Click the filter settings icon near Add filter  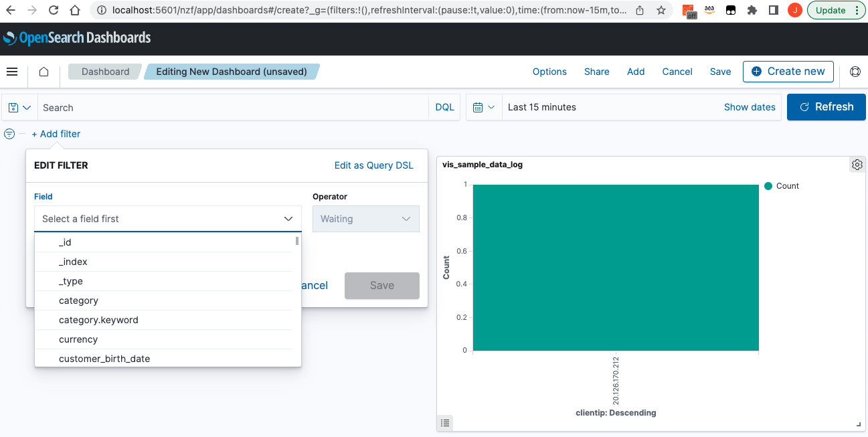point(9,134)
